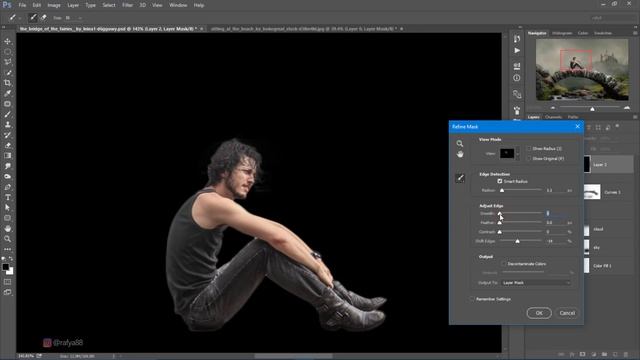Open the Actions panel play icon
This screenshot has height=360, width=640.
(517, 51)
